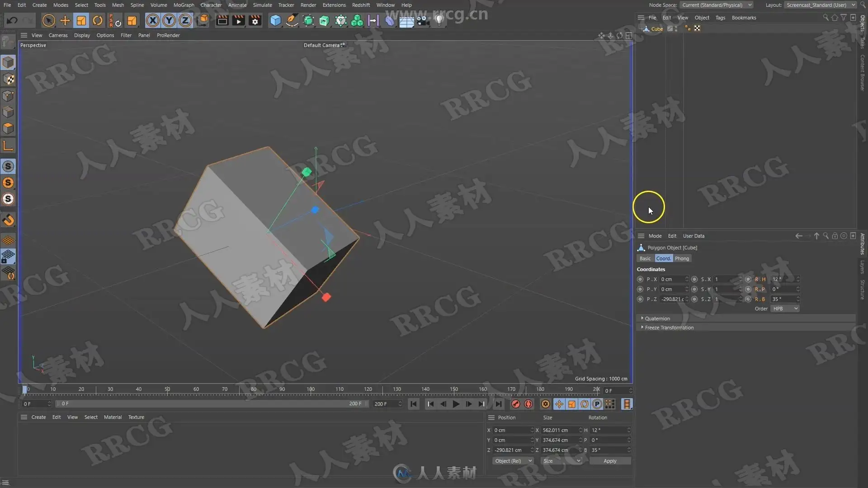Add a Cube primitive object
The width and height of the screenshot is (868, 488).
click(275, 20)
